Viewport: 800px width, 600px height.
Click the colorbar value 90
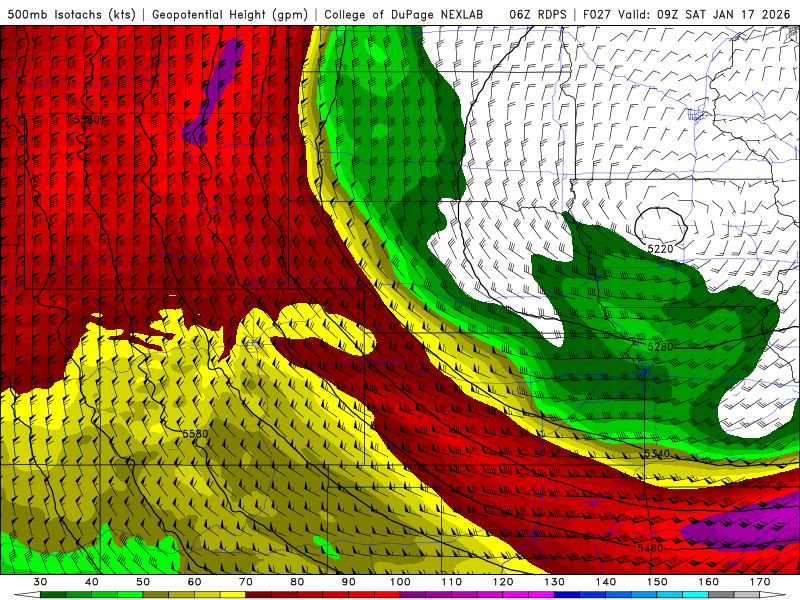click(x=348, y=582)
